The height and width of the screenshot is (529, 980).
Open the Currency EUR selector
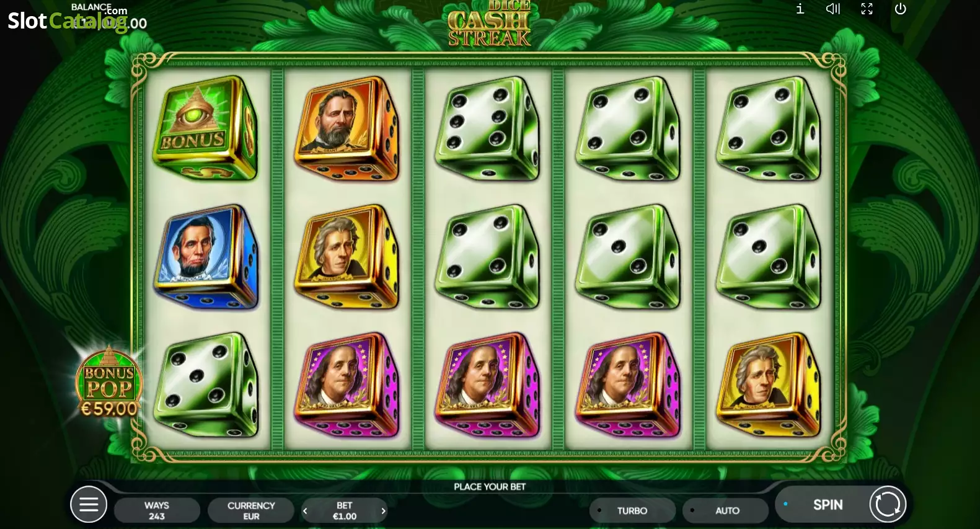pos(251,510)
